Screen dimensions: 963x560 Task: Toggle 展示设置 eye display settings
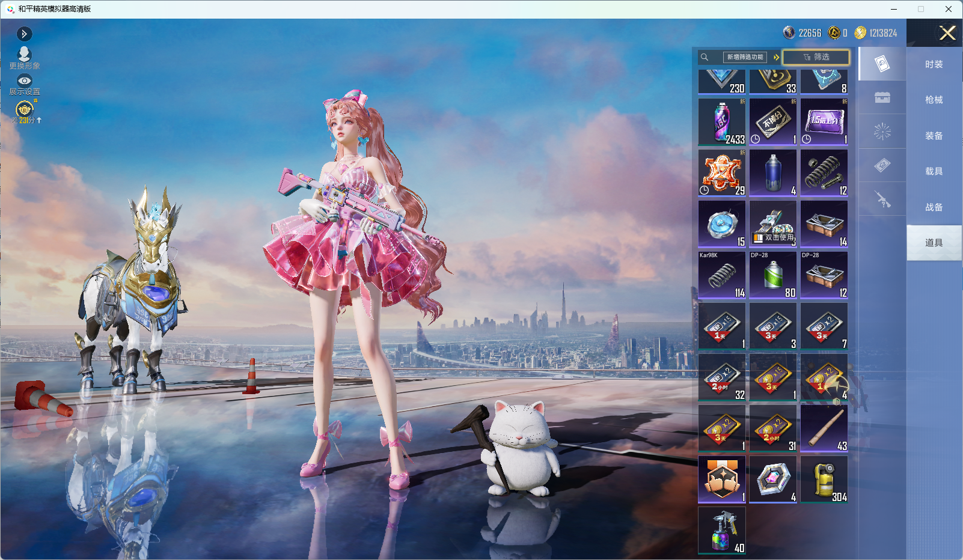coord(24,85)
